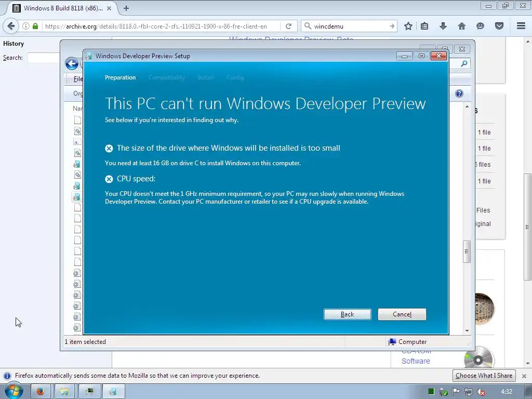This screenshot has height=399, width=532.
Task: Click Computer in Explorer status bar
Action: tap(407, 342)
